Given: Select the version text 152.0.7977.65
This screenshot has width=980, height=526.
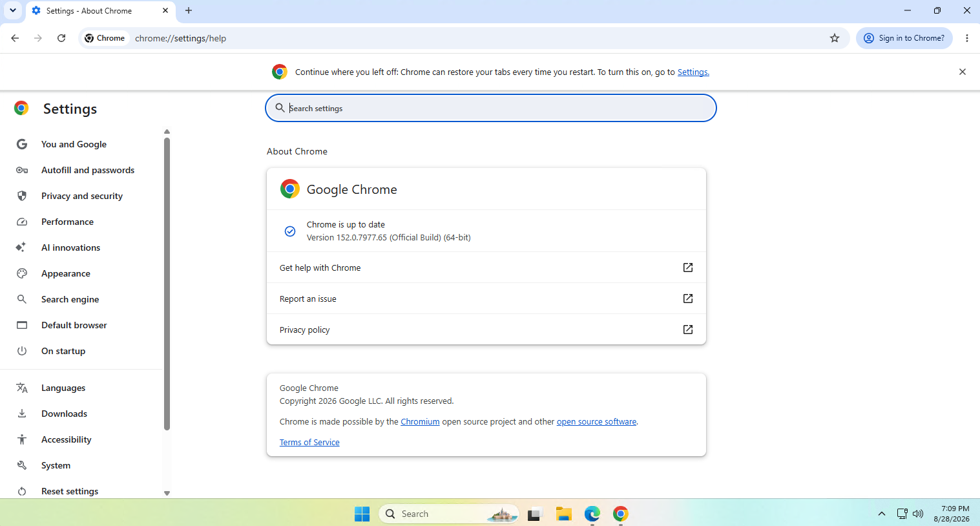Looking at the screenshot, I should pyautogui.click(x=362, y=237).
